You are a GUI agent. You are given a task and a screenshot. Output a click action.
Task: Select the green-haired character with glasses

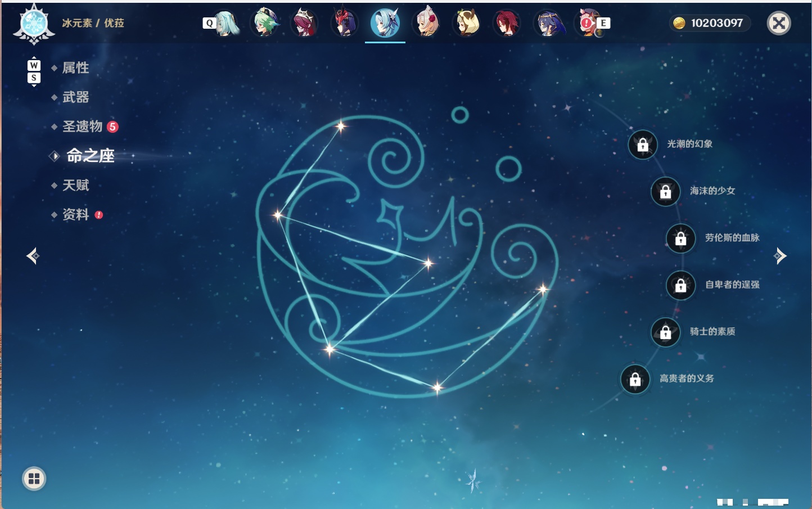264,23
